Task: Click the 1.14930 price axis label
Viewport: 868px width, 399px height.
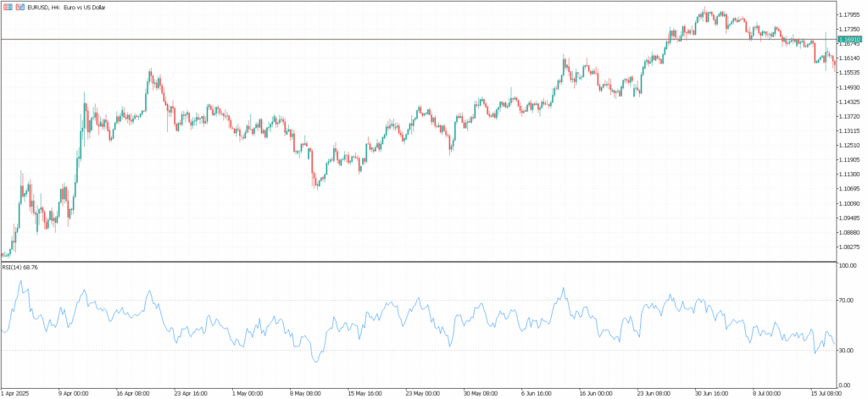Action: pos(849,87)
